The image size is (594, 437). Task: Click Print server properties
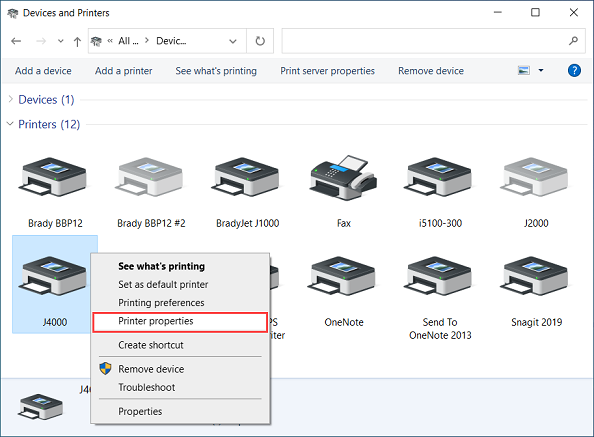coord(327,71)
